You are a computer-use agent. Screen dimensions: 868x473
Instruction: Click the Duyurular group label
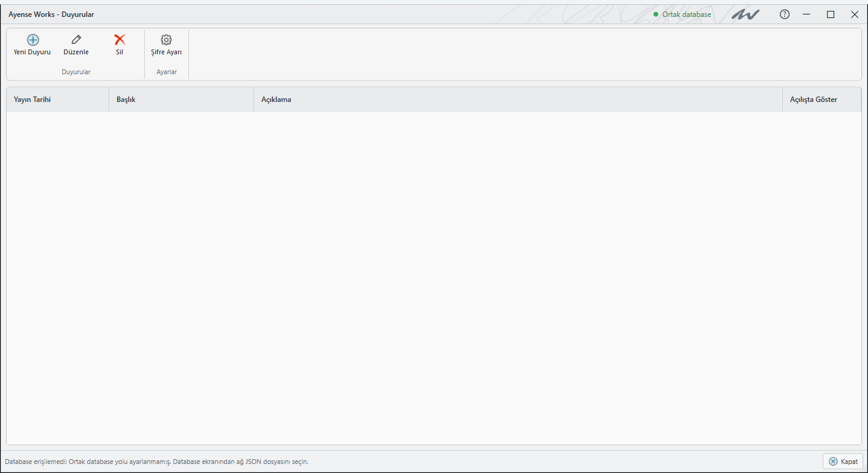coord(76,72)
